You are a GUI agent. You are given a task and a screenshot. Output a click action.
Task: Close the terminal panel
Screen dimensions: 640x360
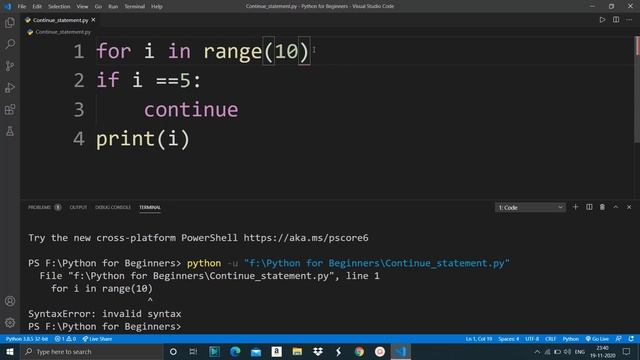pyautogui.click(x=629, y=207)
